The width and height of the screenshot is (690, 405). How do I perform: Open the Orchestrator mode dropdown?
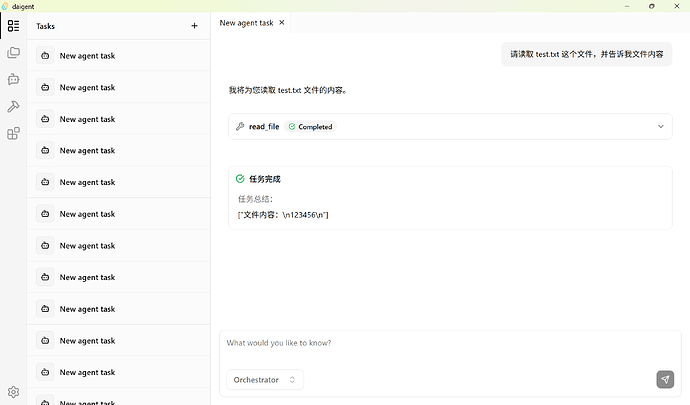[x=265, y=379]
